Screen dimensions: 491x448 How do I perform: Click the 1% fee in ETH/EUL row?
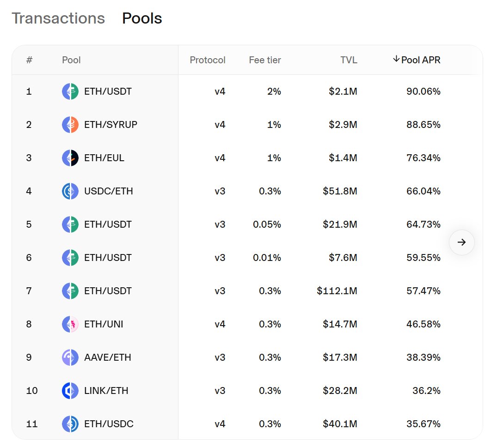coord(274,157)
